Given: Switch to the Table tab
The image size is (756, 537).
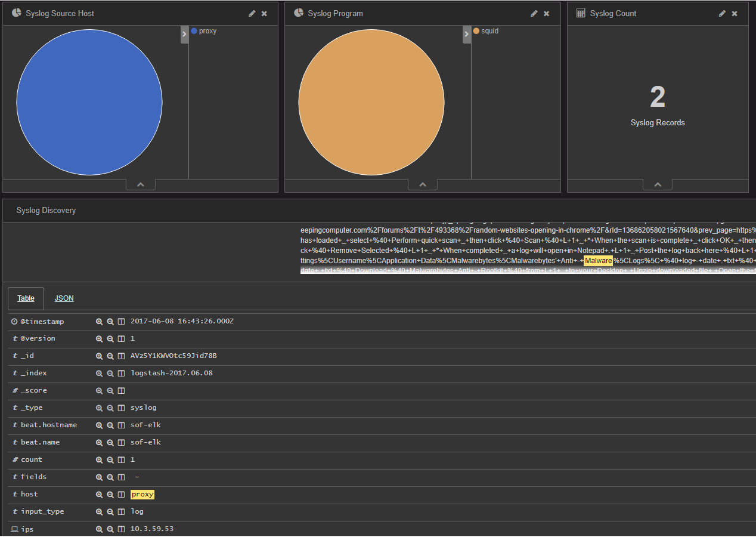Looking at the screenshot, I should [26, 298].
